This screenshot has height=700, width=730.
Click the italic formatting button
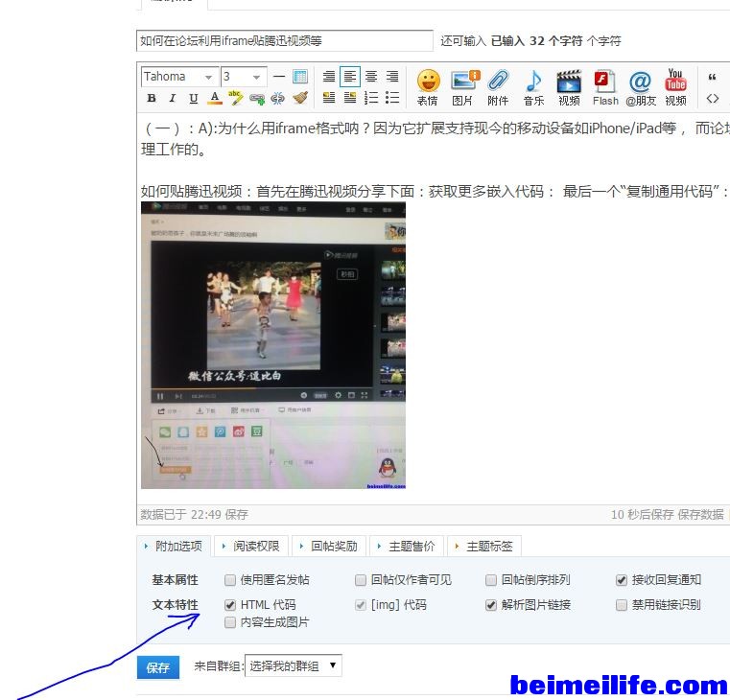(173, 98)
